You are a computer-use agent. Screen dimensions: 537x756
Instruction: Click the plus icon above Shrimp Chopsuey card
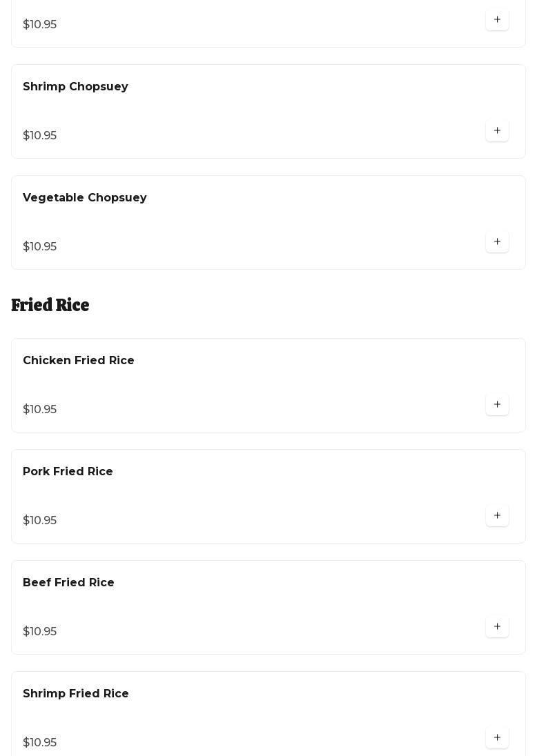pyautogui.click(x=497, y=20)
